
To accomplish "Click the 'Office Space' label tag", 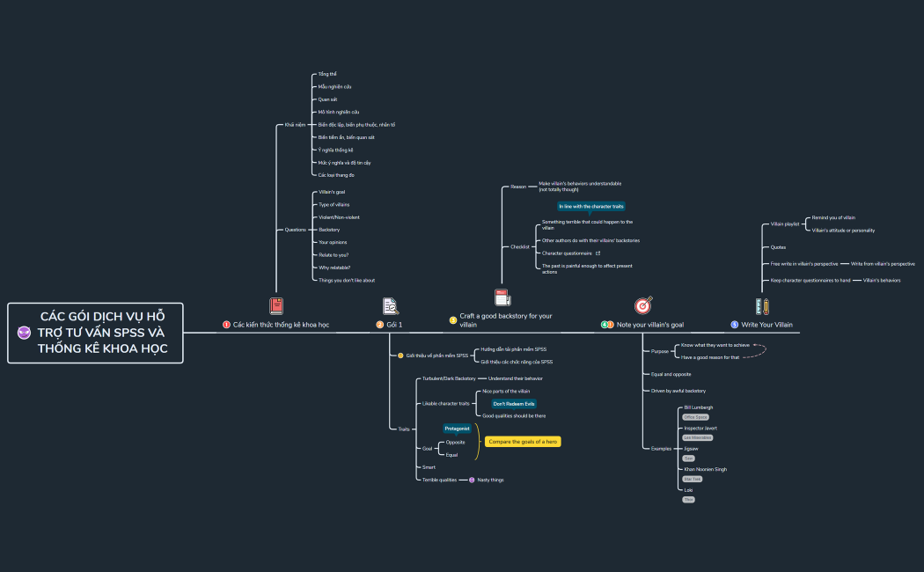I will [695, 417].
